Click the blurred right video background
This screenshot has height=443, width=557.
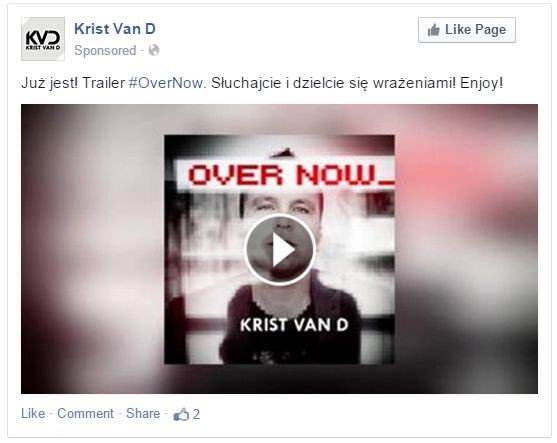(466, 249)
